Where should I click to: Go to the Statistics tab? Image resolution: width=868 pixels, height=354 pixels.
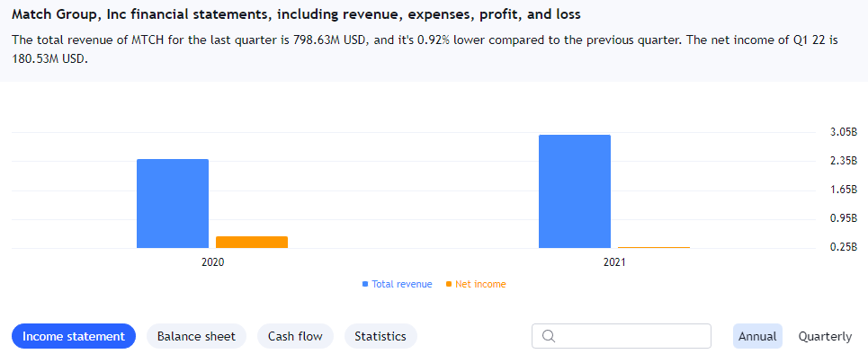coord(380,336)
